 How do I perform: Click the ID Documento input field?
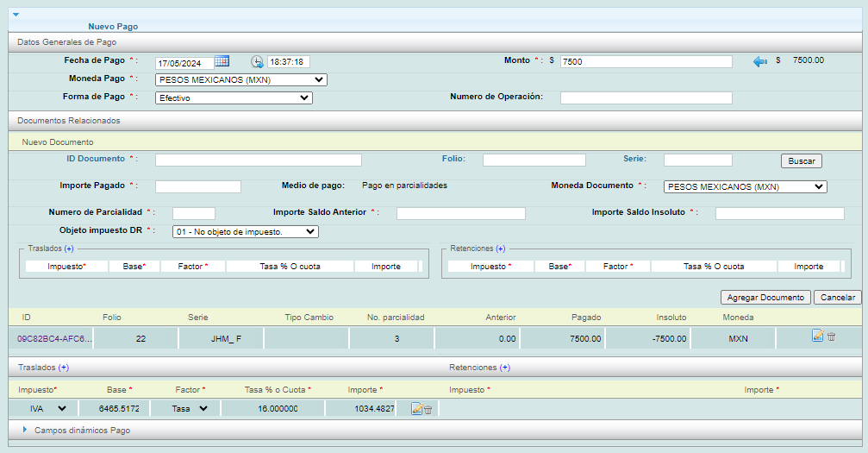[259, 160]
